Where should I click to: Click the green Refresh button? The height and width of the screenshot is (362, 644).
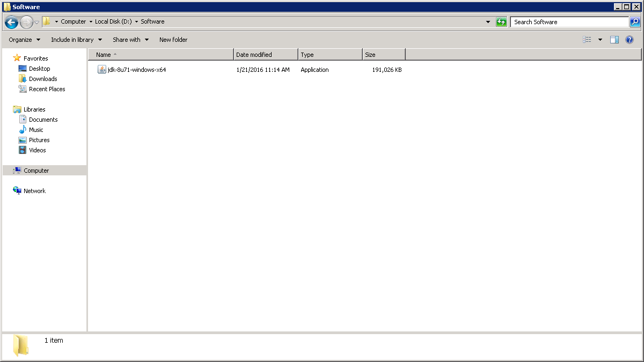tap(501, 22)
